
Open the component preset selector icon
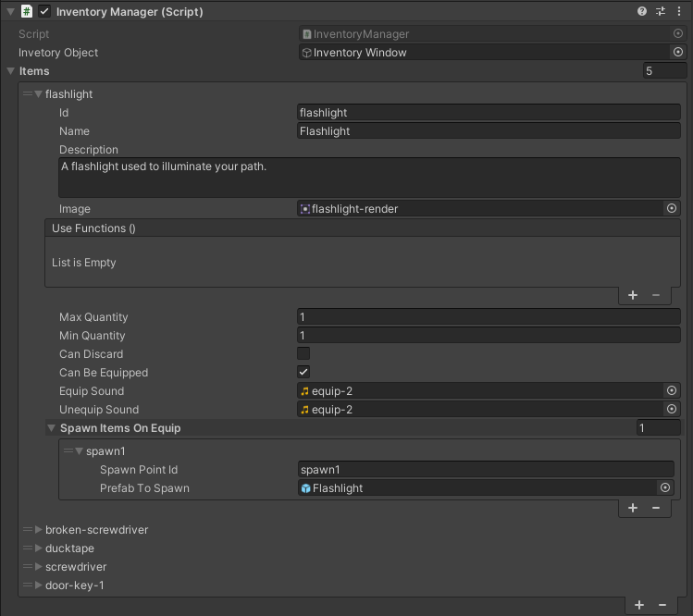coord(660,12)
